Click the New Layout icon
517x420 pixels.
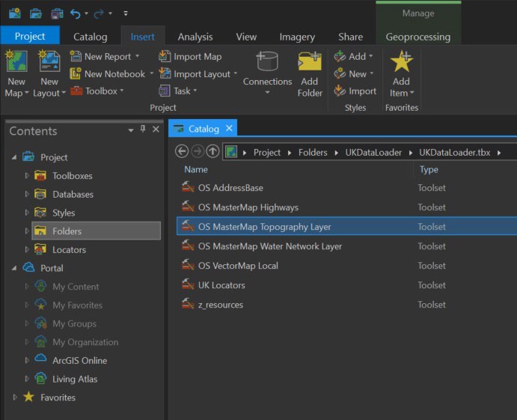tap(49, 61)
